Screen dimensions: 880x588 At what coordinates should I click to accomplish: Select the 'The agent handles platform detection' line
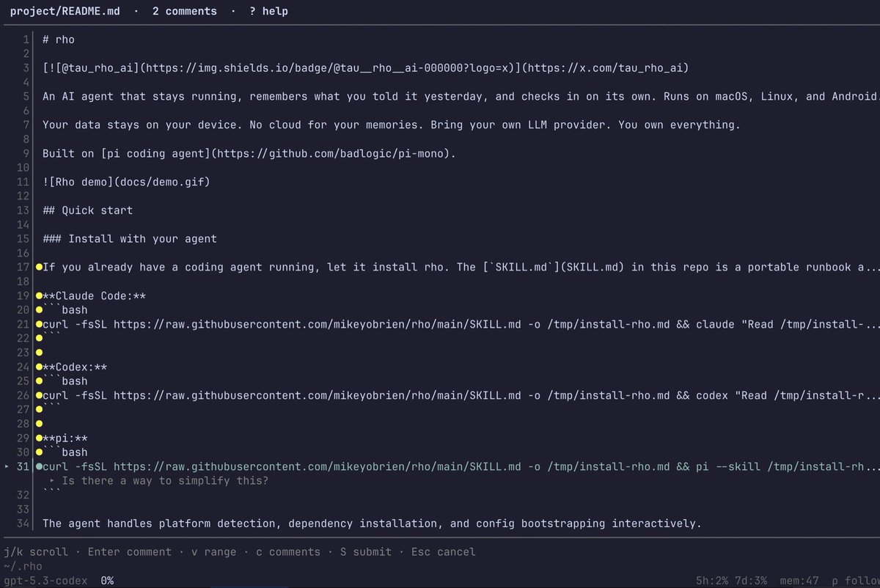[372, 523]
